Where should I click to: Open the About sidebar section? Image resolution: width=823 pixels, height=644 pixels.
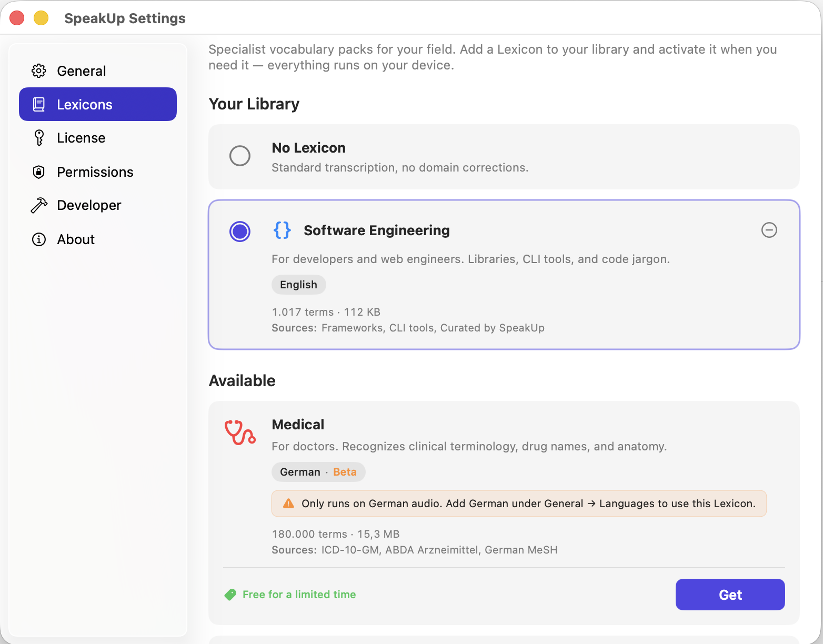pos(98,239)
